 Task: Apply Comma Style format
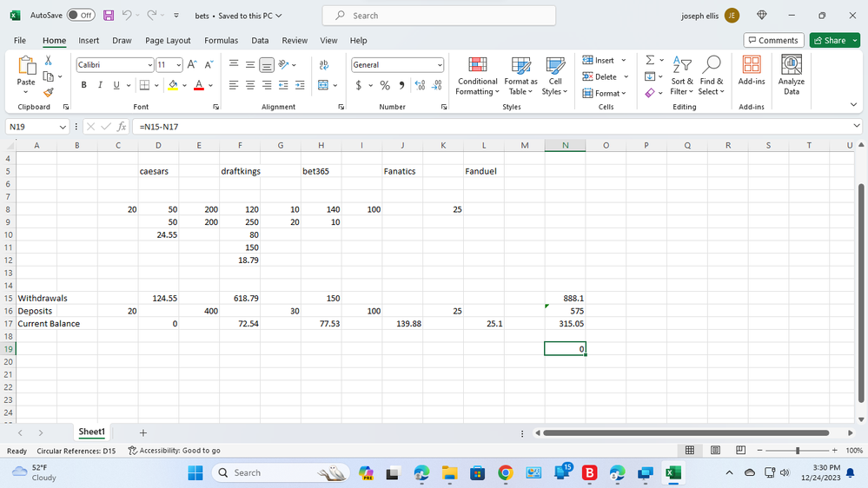tap(401, 85)
